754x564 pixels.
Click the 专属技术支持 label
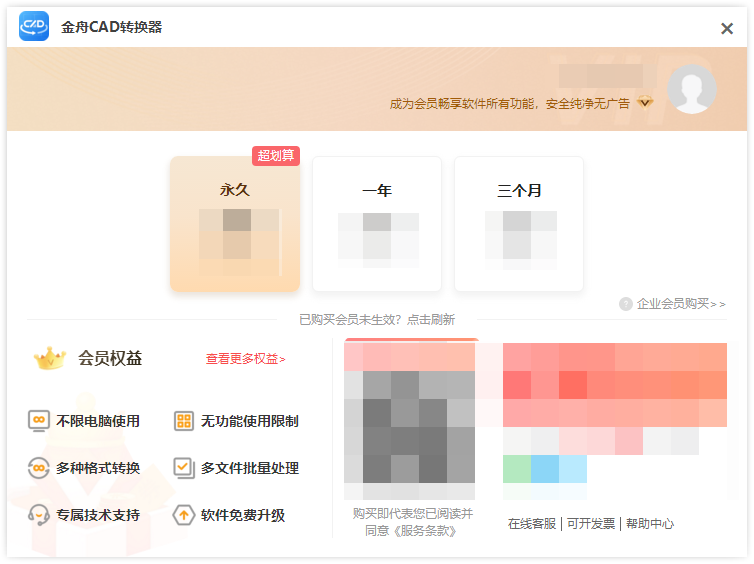98,515
